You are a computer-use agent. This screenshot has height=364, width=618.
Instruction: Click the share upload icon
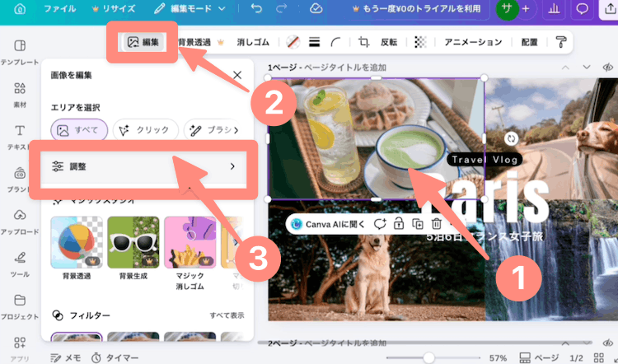pos(609,9)
